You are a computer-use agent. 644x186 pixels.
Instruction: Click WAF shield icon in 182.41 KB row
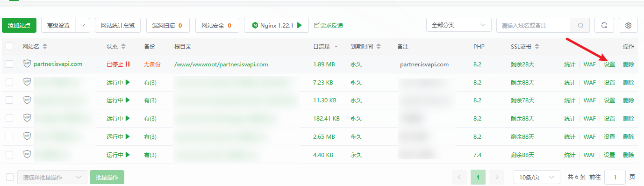pos(27,118)
